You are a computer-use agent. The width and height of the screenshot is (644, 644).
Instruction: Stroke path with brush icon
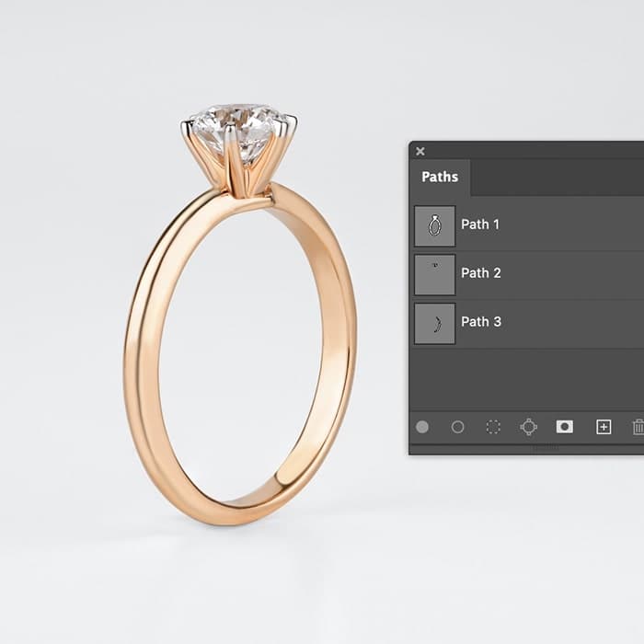[x=457, y=427]
